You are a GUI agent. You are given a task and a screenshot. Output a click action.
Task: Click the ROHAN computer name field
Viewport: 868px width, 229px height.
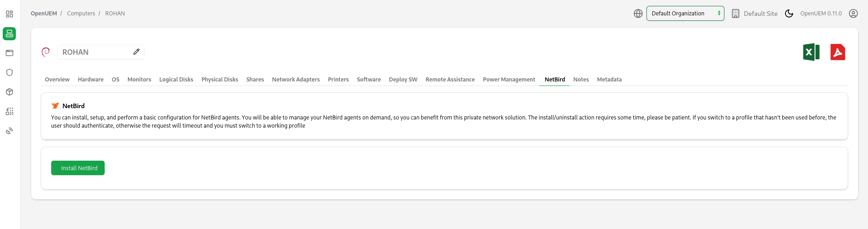pos(95,52)
